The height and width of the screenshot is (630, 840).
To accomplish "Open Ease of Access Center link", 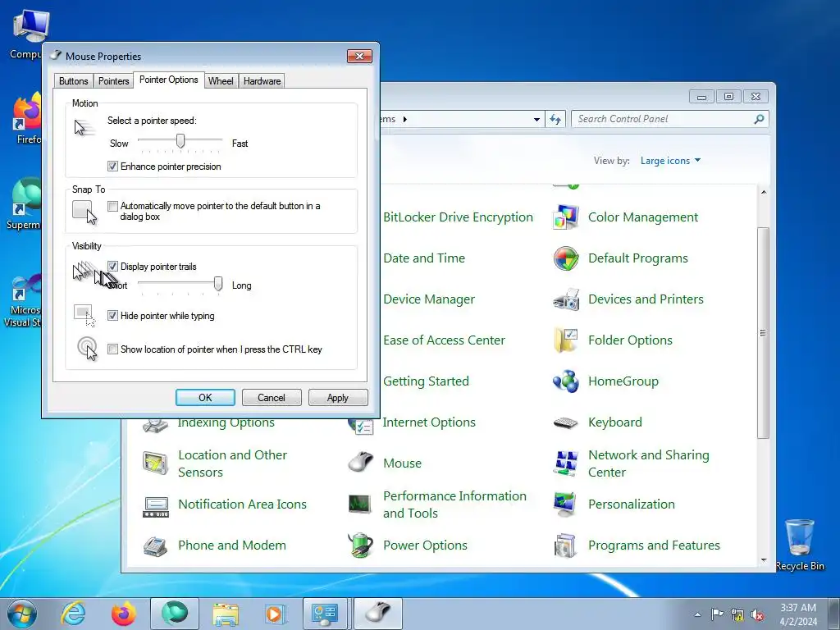I will (x=444, y=340).
